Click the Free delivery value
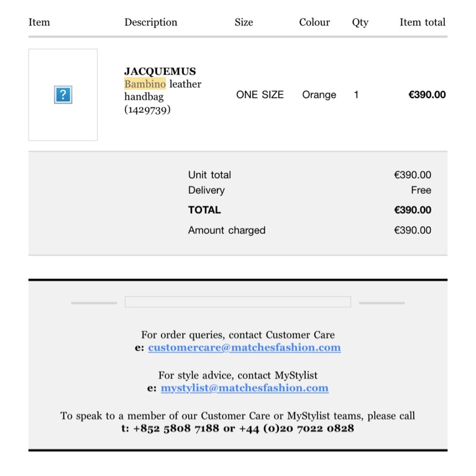 point(421,191)
